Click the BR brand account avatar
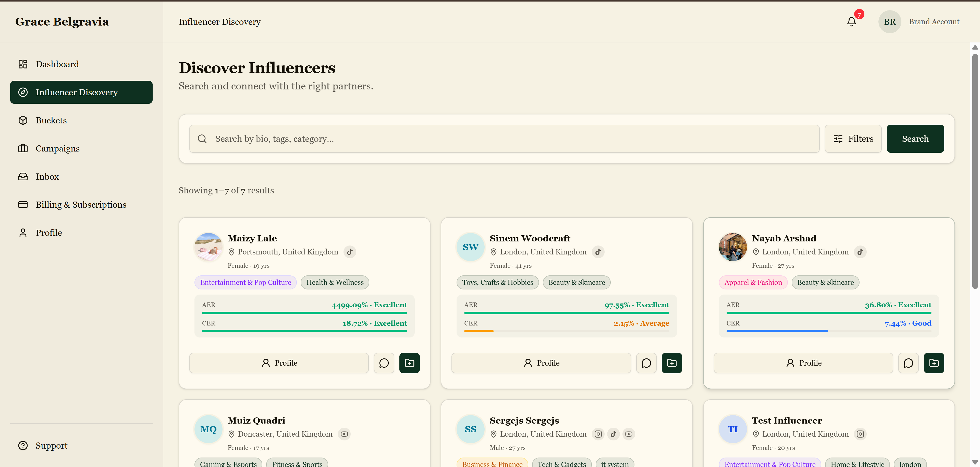 point(889,22)
